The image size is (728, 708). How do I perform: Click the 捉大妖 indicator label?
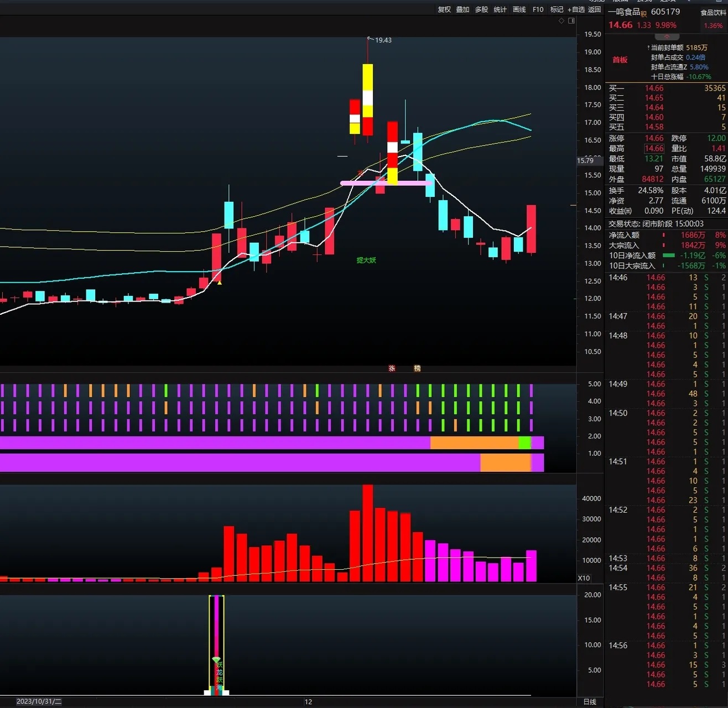point(366,260)
